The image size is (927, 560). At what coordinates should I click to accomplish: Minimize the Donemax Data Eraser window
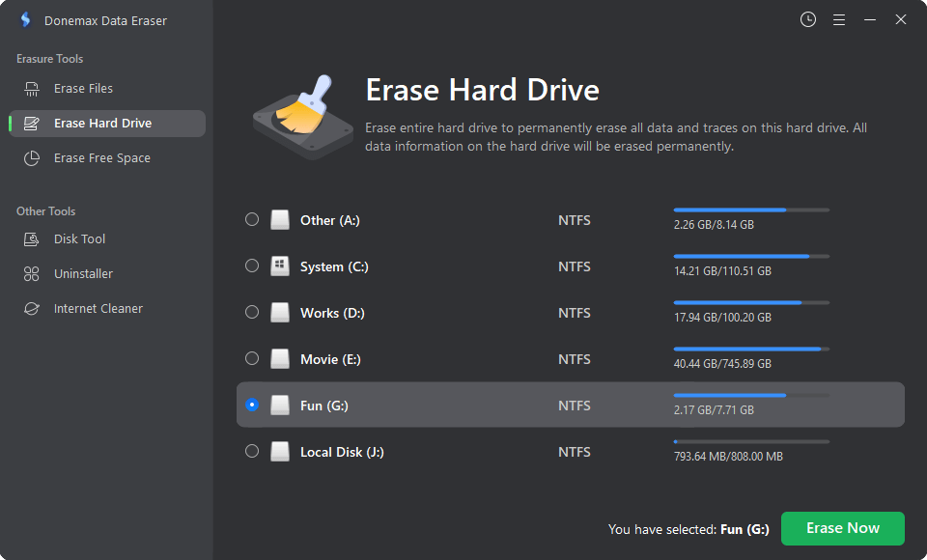pos(870,20)
